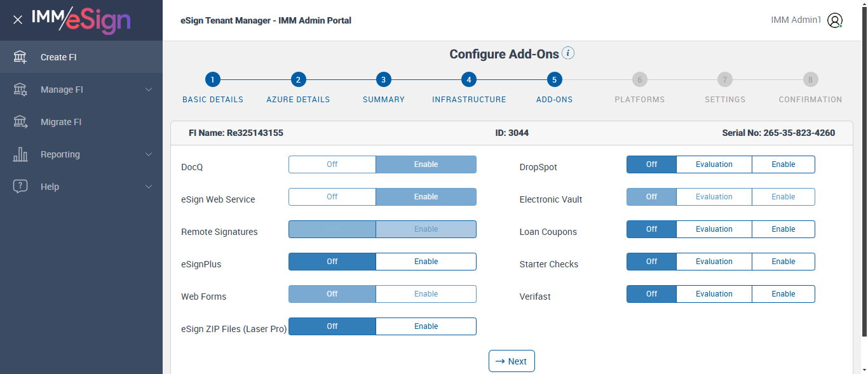Enable eSign ZIP Files (Laser Pro)

coord(426,326)
